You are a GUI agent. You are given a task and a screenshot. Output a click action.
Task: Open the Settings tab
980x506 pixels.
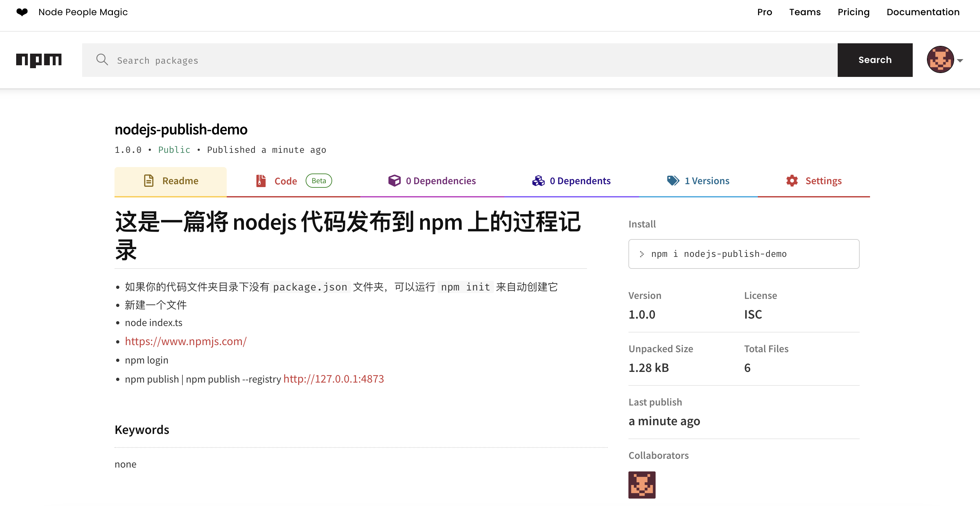[814, 181]
